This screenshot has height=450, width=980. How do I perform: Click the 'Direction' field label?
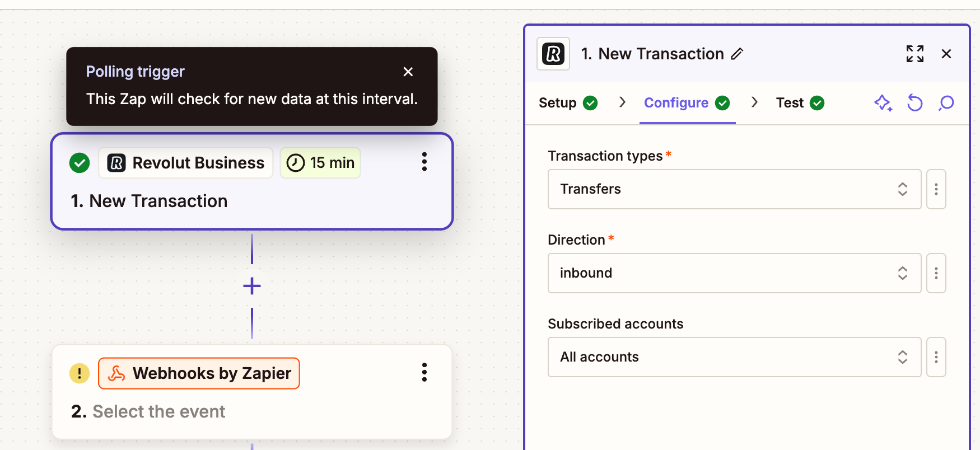coord(576,240)
